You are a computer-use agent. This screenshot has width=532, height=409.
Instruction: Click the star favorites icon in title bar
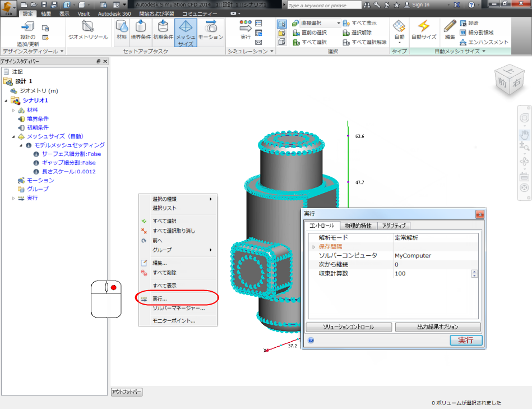397,4
